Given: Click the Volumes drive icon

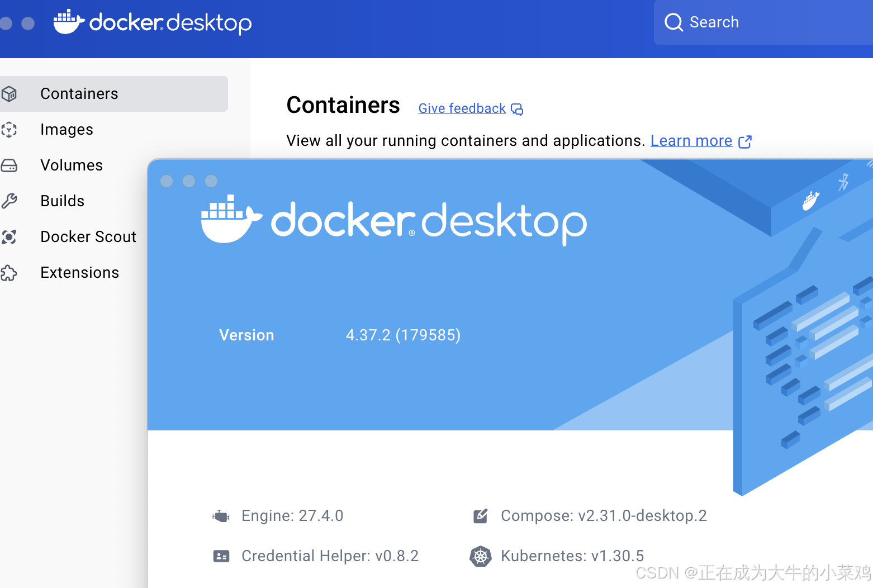Looking at the screenshot, I should pyautogui.click(x=9, y=165).
